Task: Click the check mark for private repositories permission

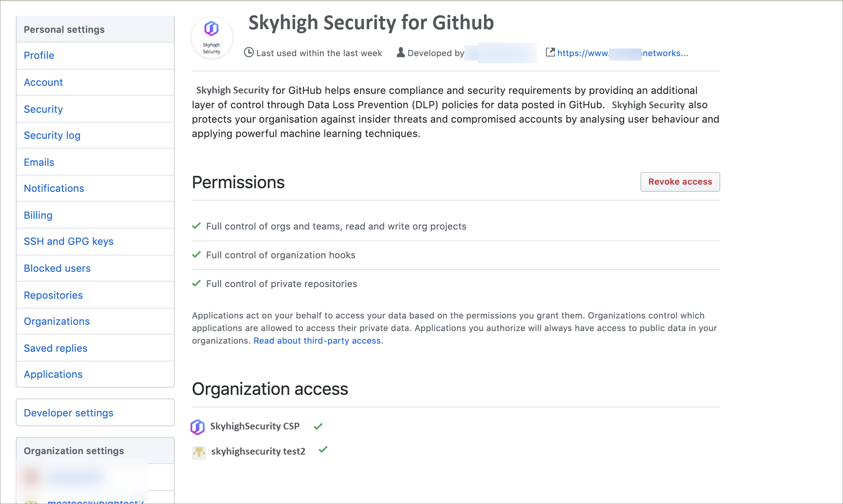Action: pos(196,283)
